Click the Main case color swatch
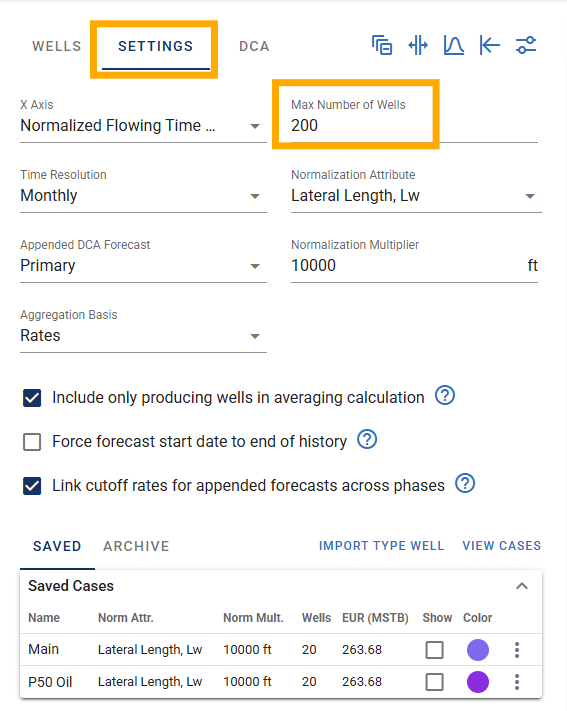 [478, 650]
